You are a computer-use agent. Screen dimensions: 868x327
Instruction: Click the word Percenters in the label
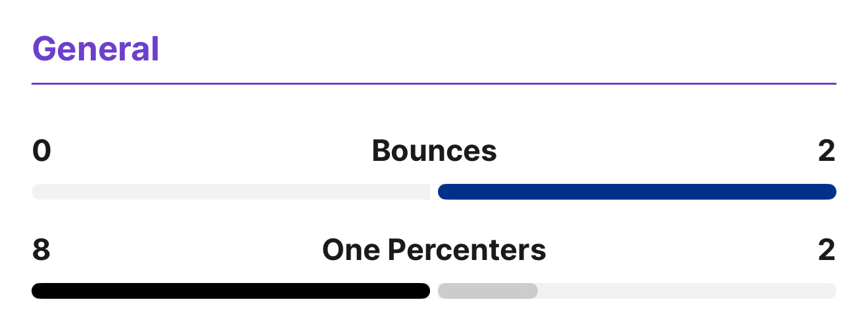[x=466, y=250]
